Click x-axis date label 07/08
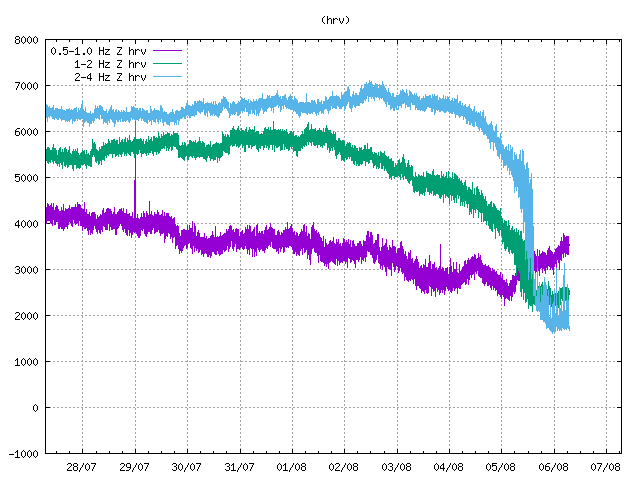This screenshot has height=480, width=640. (x=605, y=467)
